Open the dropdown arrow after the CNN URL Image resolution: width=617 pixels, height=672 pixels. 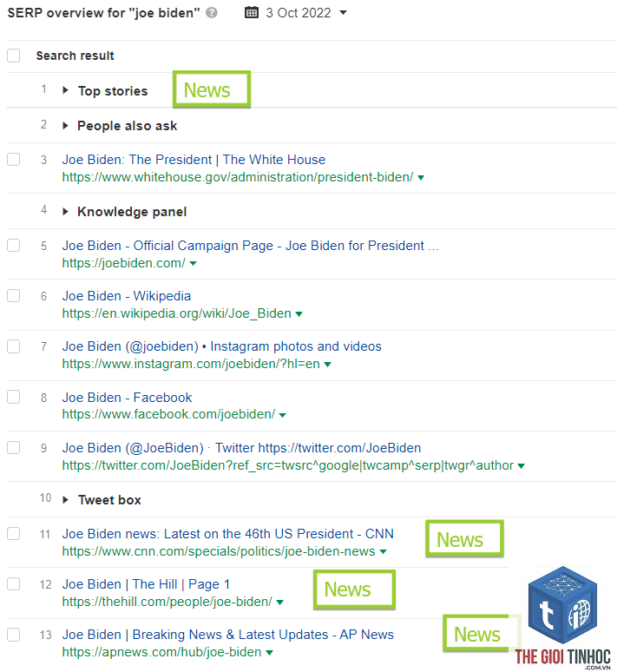(383, 552)
